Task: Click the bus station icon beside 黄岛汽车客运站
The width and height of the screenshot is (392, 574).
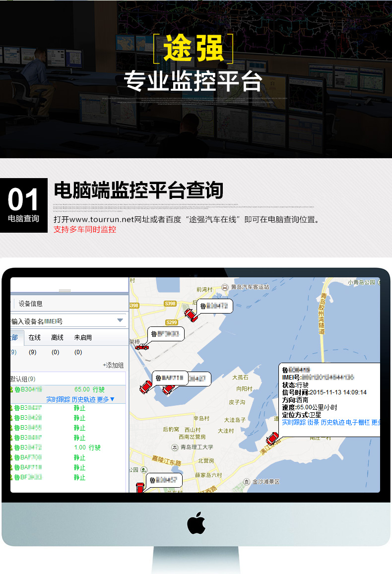Action: pyautogui.click(x=225, y=287)
